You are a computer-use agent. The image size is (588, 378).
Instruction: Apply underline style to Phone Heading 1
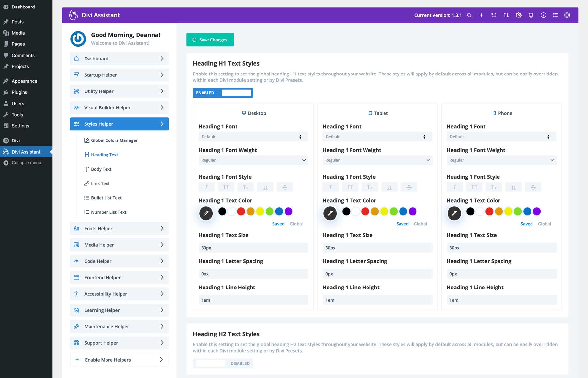pyautogui.click(x=514, y=187)
